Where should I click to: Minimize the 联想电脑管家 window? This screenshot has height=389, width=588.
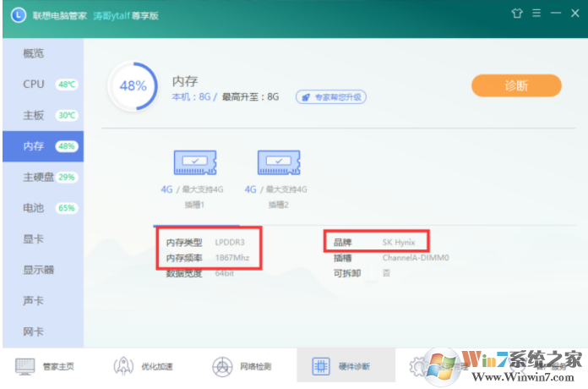[556, 14]
